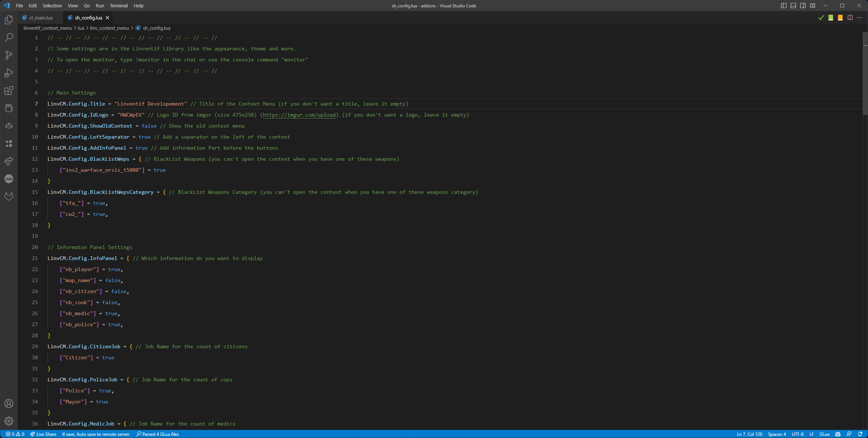Click the green book editor action icon
Image resolution: width=868 pixels, height=438 pixels.
point(830,18)
